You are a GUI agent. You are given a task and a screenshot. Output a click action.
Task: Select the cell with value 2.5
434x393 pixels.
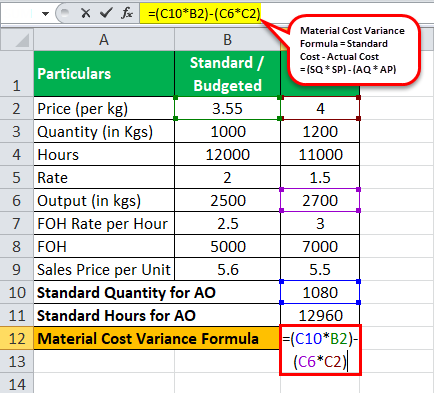pyautogui.click(x=227, y=224)
